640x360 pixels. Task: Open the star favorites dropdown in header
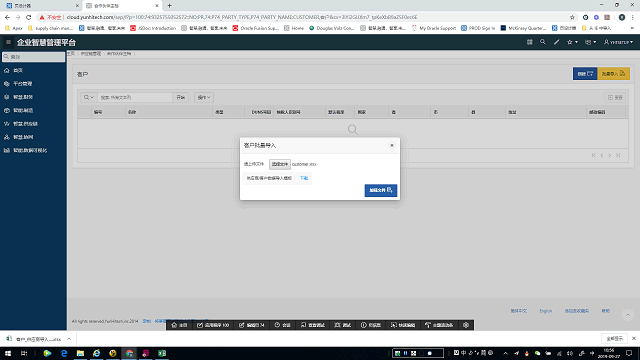[572, 42]
